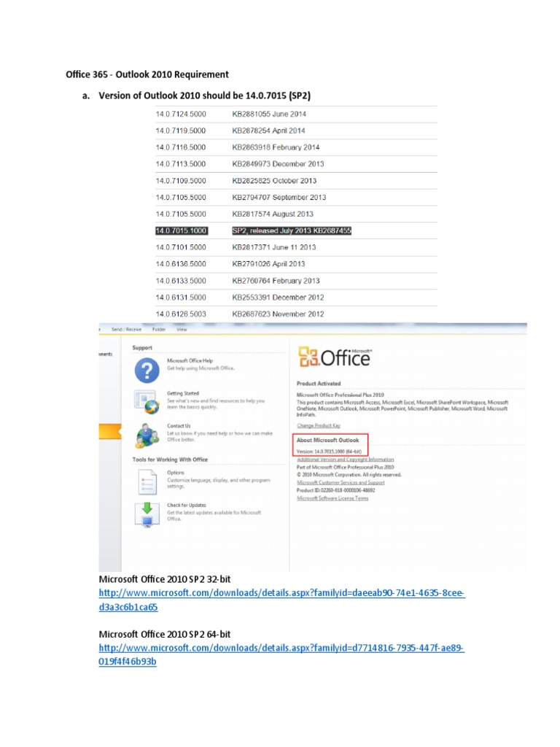Image resolution: width=560 pixels, height=747 pixels.
Task: Click the Check for Updates label
Action: 186,505
